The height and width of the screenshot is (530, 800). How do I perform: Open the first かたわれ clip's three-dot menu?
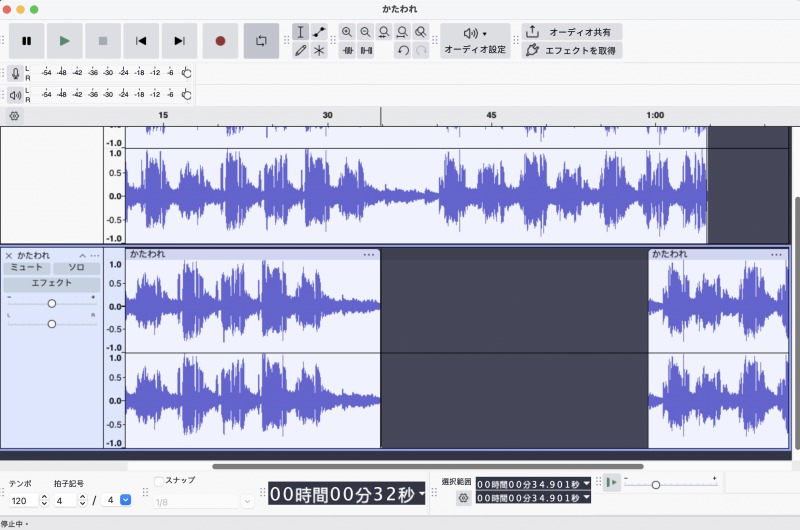[369, 255]
